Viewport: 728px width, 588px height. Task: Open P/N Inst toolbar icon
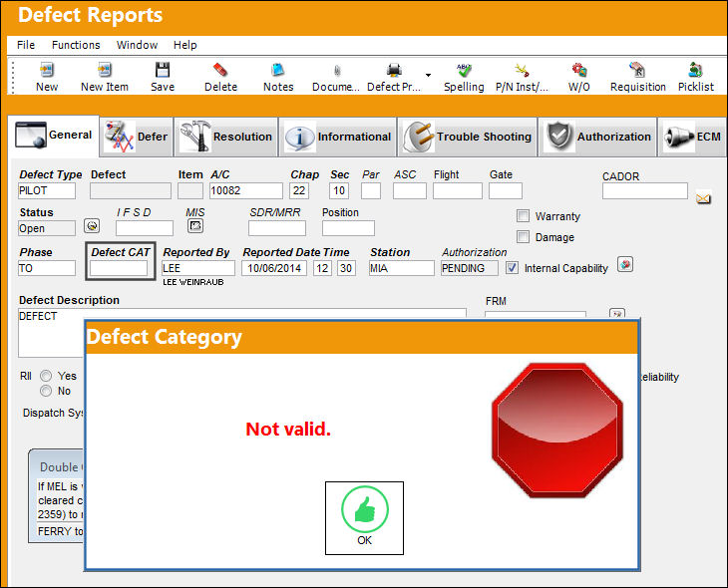coord(522,70)
